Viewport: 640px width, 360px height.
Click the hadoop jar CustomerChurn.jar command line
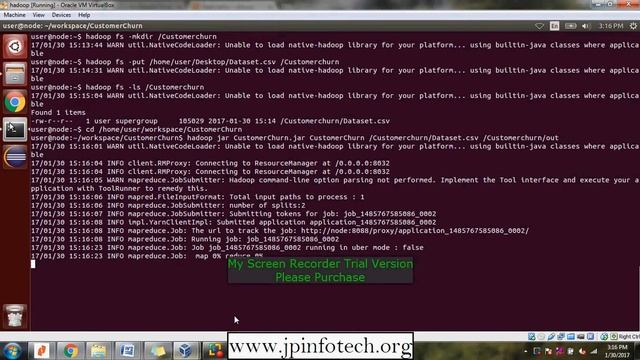pyautogui.click(x=373, y=138)
